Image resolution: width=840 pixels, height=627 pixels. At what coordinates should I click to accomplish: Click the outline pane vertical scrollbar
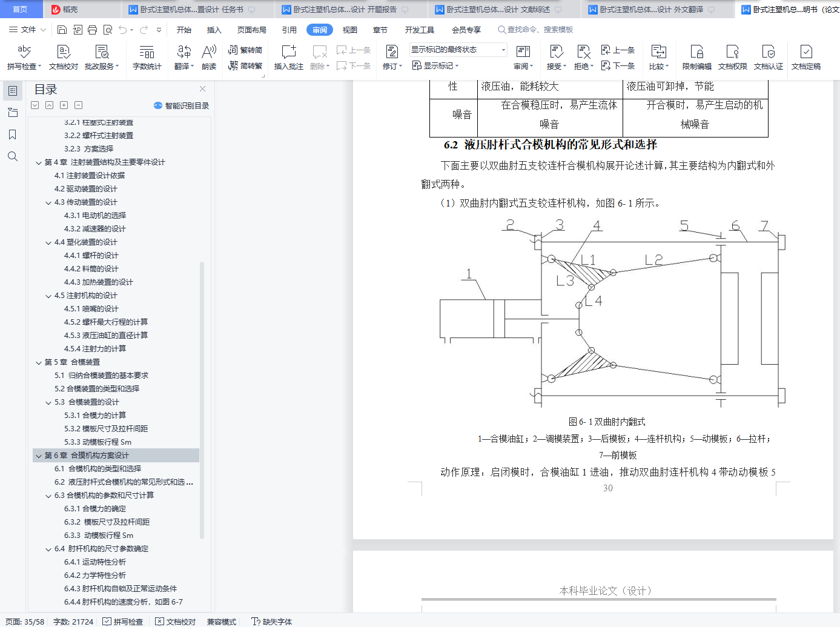202,400
